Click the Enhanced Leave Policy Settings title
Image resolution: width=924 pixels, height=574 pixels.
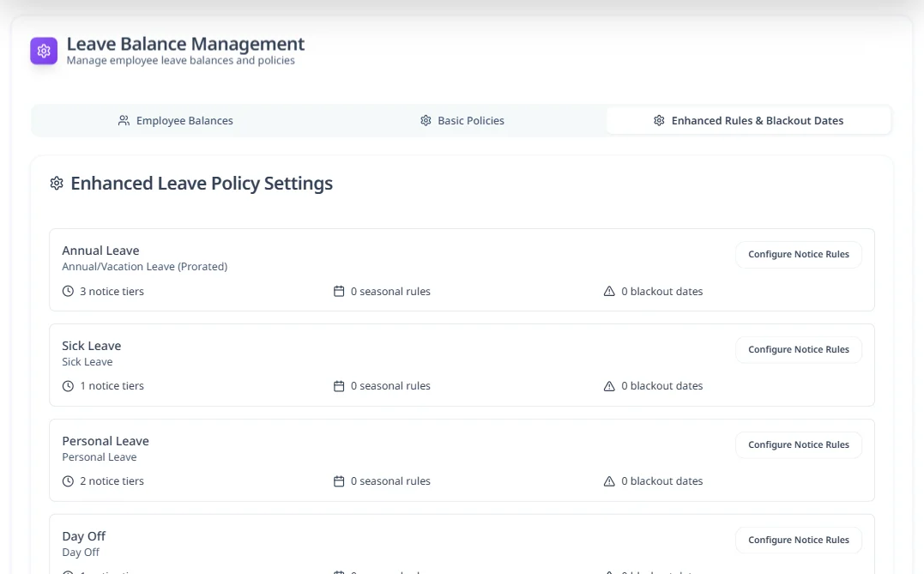[x=202, y=184]
